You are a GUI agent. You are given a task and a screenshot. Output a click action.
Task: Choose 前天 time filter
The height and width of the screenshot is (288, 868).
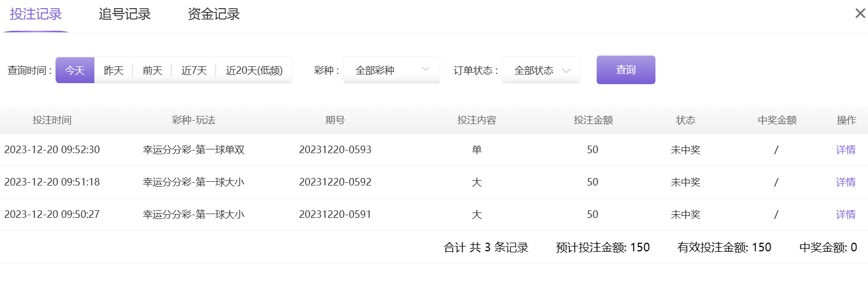153,70
